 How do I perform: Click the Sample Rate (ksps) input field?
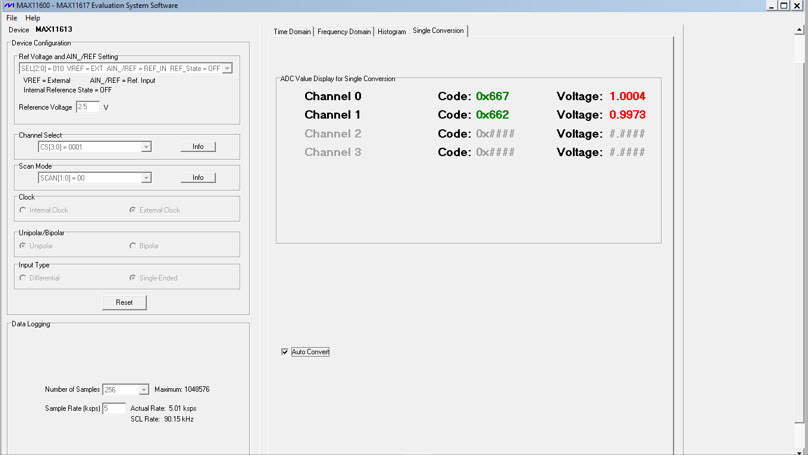tap(114, 408)
